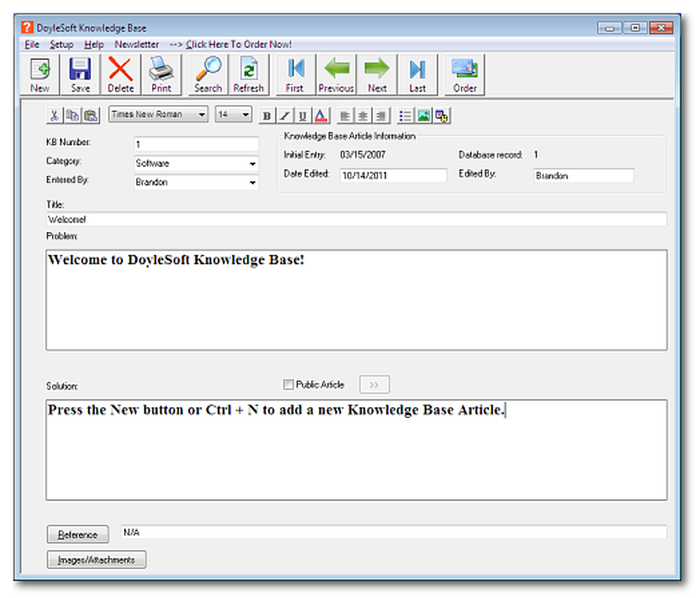Paste text with clipboard icon
This screenshot has height=598, width=700.
pos(90,116)
